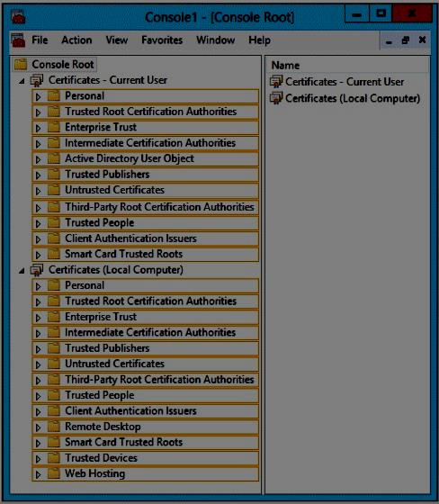Viewport: 439px width, 504px height.
Task: Open the Favorites menu
Action: point(162,40)
